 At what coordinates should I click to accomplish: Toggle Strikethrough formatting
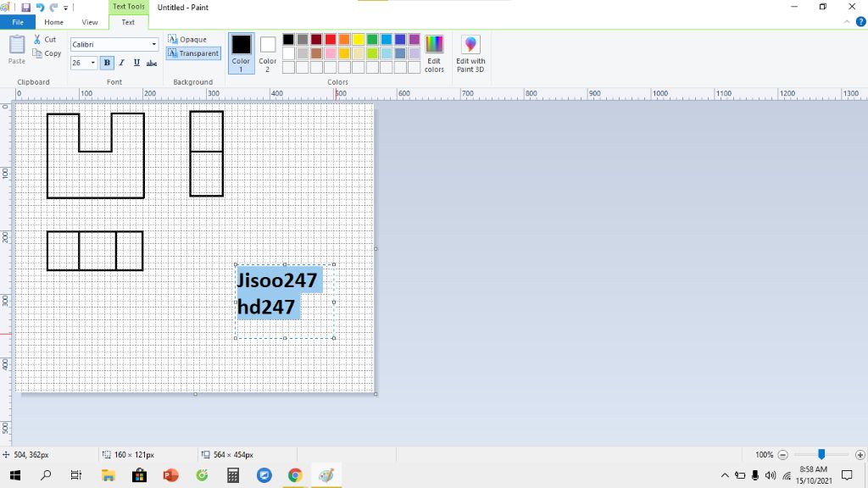pos(152,63)
